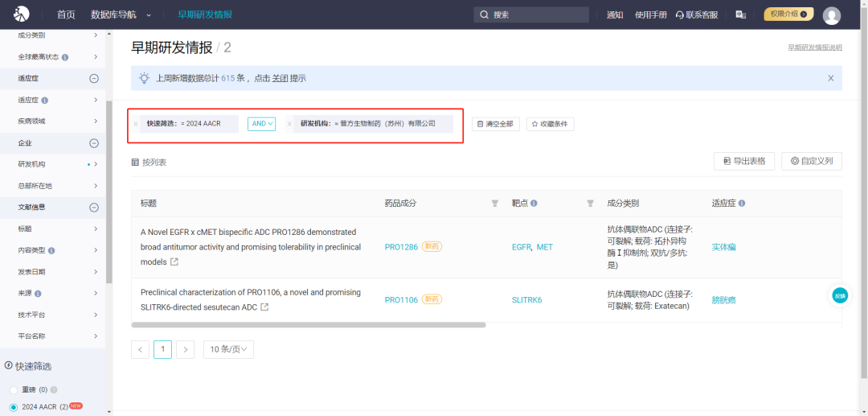Click the language switch icon
This screenshot has width=868, height=416.
741,14
